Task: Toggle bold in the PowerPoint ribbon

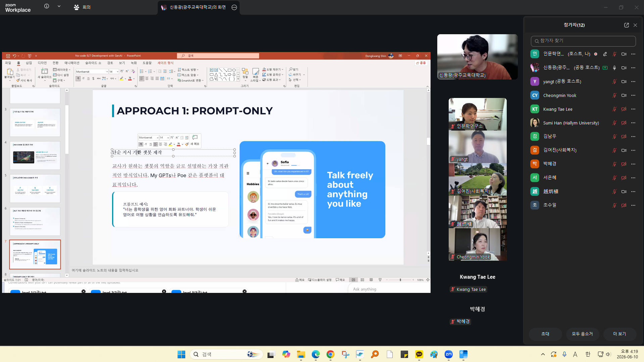Action: 78,79
